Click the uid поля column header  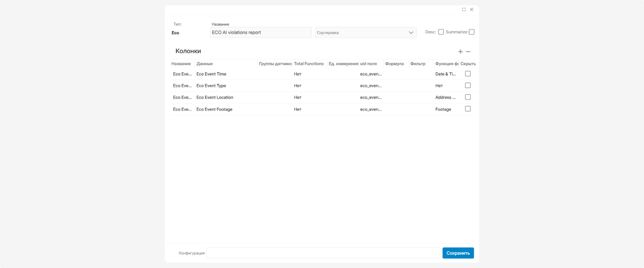(x=369, y=64)
